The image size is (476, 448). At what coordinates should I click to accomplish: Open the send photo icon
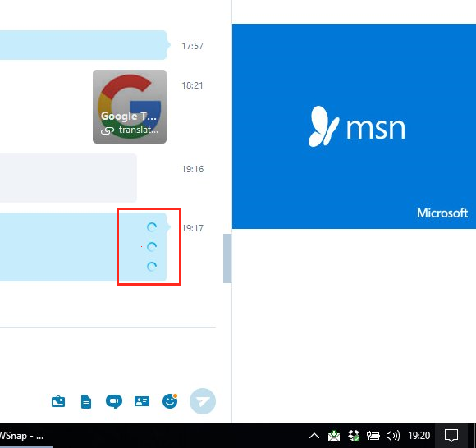point(58,401)
